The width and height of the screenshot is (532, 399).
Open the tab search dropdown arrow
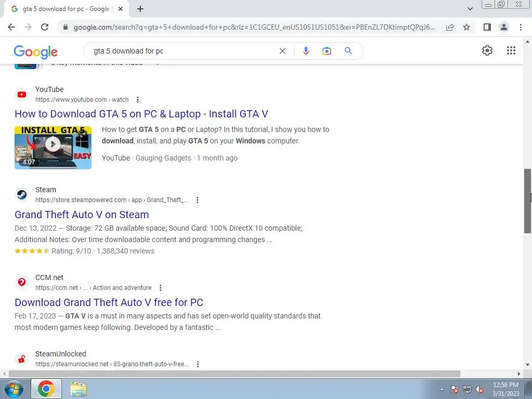click(x=470, y=9)
